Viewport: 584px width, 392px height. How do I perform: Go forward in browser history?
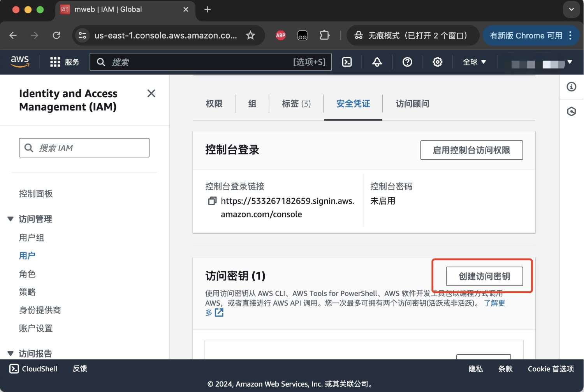[35, 35]
